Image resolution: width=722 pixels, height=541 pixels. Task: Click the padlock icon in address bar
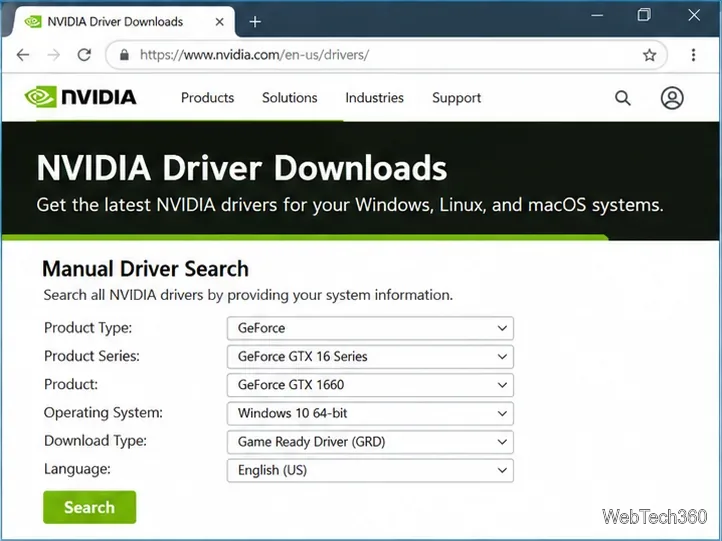tap(124, 55)
